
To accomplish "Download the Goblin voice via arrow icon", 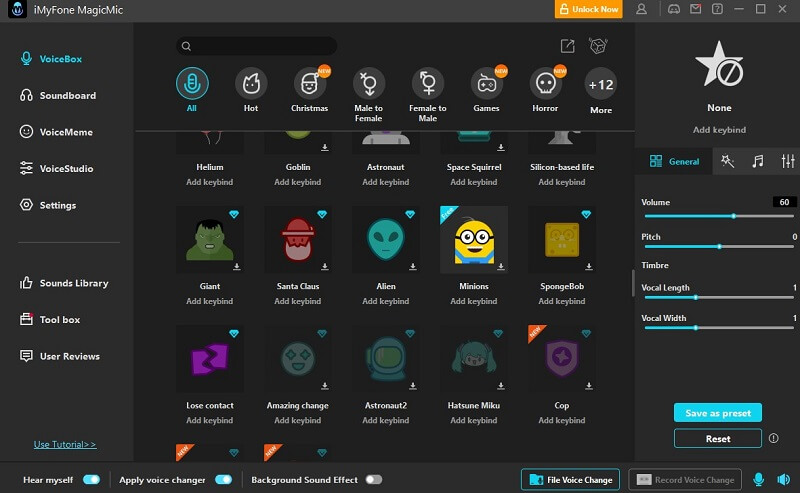I will (x=325, y=147).
